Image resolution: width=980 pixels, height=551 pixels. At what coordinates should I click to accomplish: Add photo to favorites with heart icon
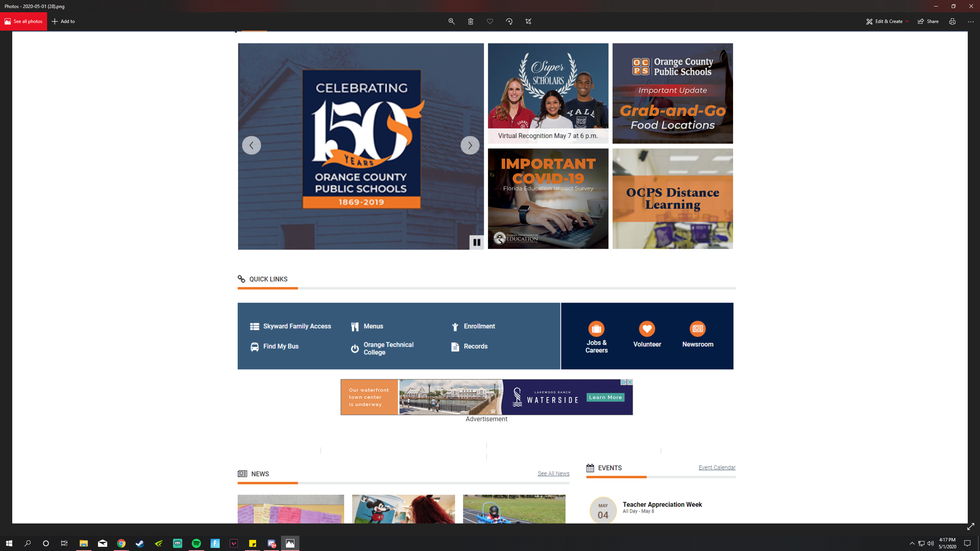[490, 21]
